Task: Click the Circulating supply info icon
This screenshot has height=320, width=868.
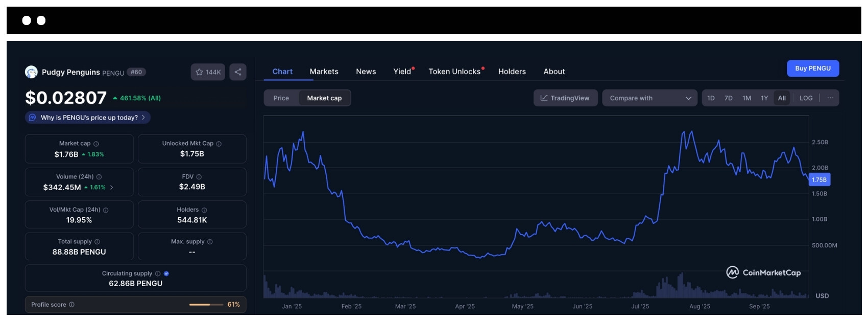Action: tap(158, 273)
